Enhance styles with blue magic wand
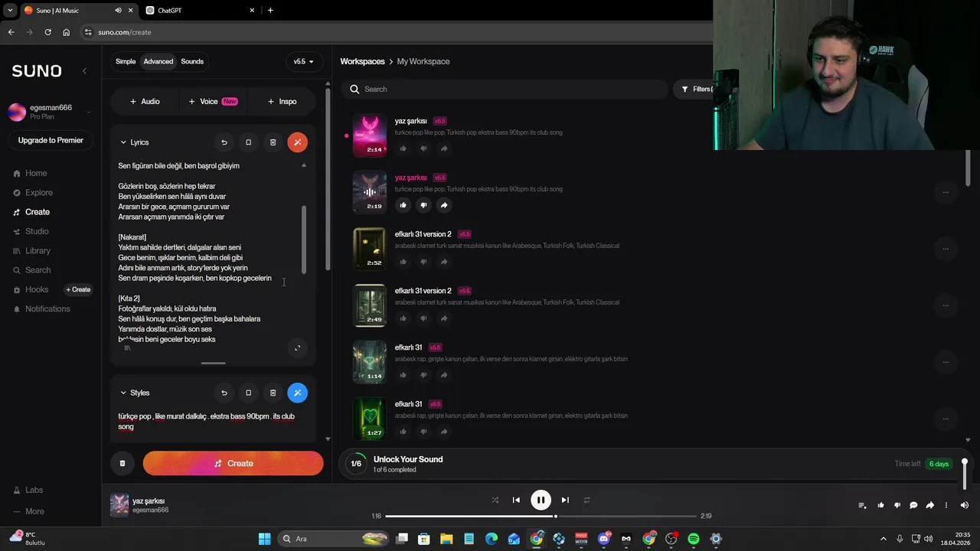The width and height of the screenshot is (980, 551). [297, 393]
